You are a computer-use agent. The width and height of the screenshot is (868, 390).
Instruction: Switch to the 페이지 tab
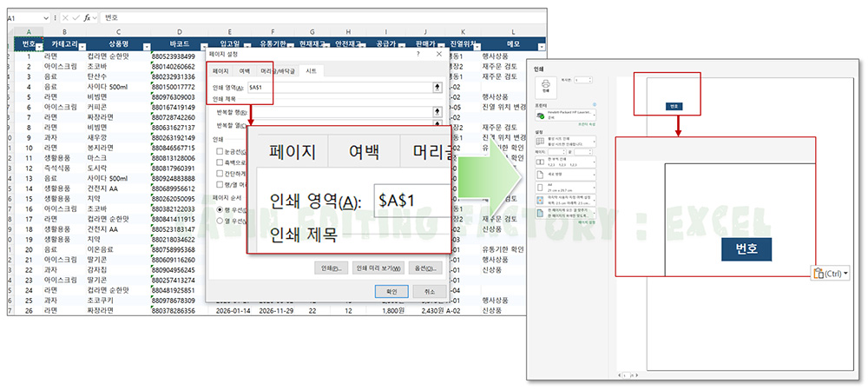click(x=220, y=71)
